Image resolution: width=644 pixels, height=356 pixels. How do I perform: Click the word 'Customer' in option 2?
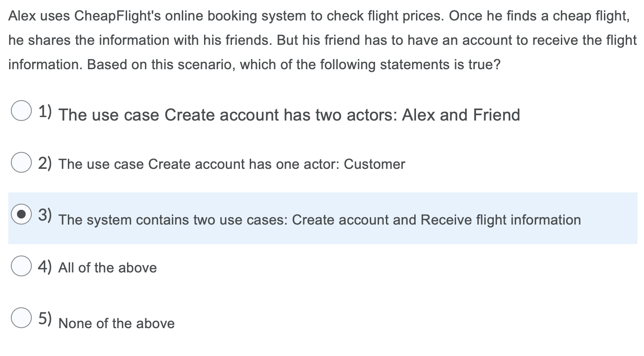click(x=374, y=164)
